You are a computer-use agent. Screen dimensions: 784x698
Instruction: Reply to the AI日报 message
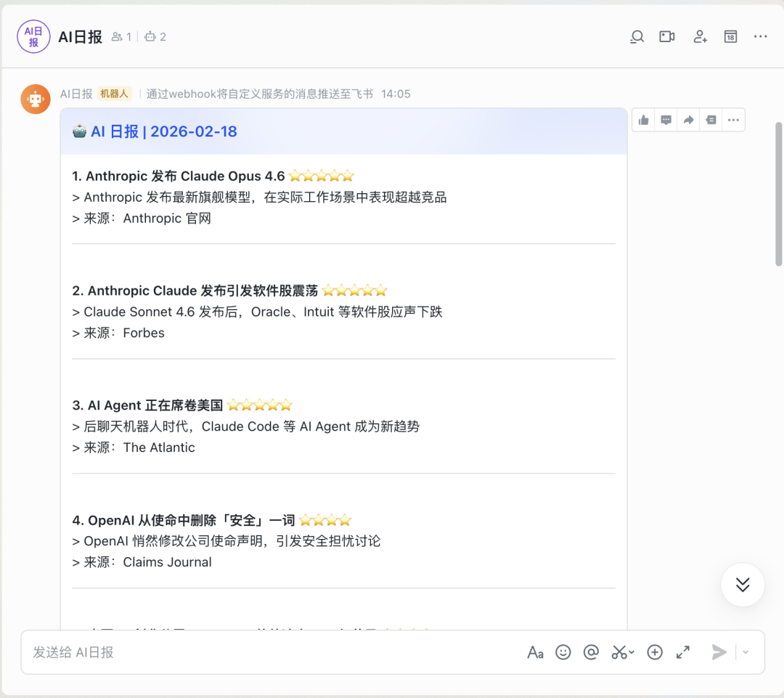pos(666,120)
